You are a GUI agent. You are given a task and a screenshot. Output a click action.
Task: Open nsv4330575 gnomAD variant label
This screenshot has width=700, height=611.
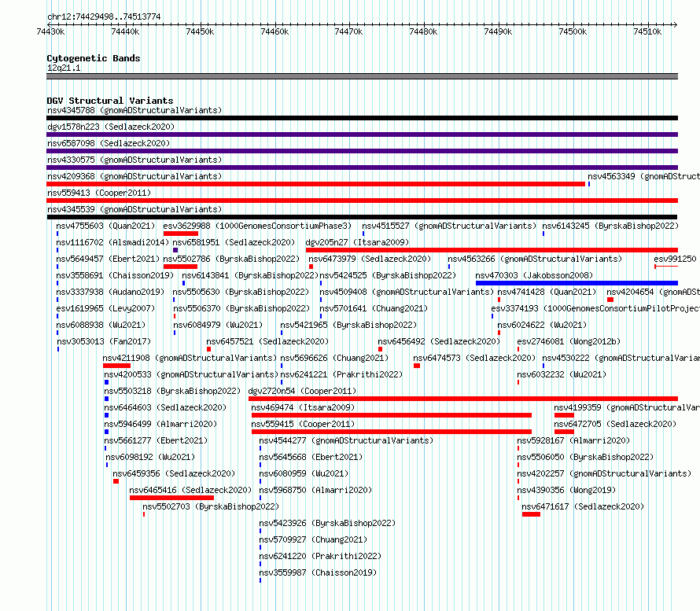point(134,160)
